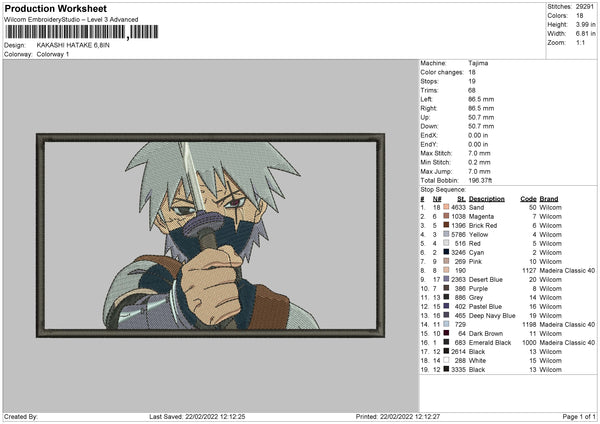This screenshot has width=600, height=424.
Task: Click the Sand color swatch in row 1
Action: coord(446,207)
